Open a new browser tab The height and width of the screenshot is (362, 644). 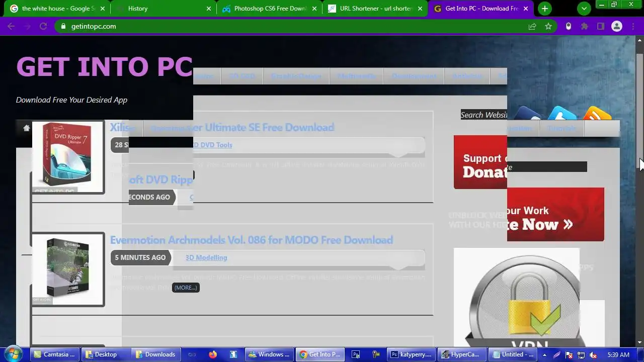[x=544, y=9]
